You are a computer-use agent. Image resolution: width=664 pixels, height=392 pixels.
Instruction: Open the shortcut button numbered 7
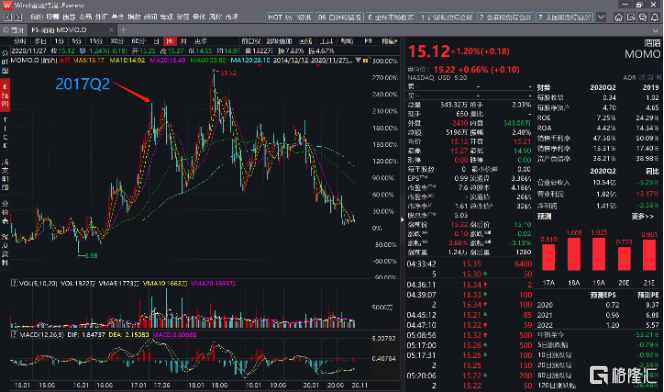coord(564,17)
